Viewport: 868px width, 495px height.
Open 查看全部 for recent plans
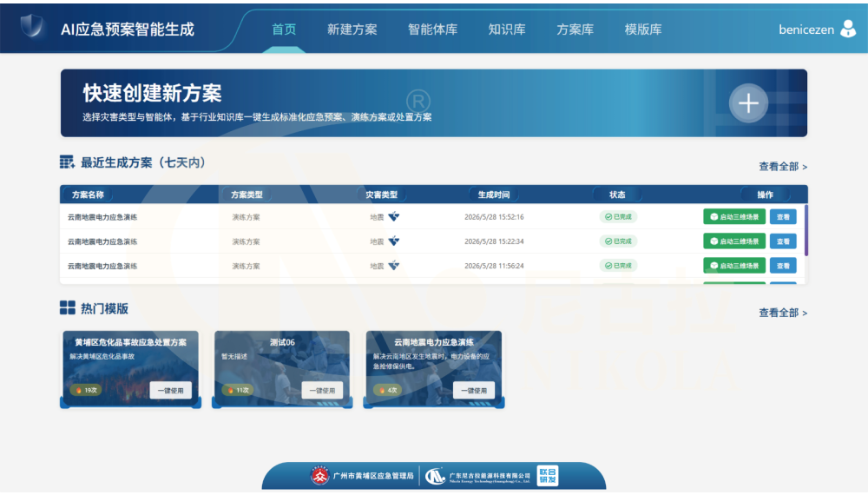(x=783, y=167)
